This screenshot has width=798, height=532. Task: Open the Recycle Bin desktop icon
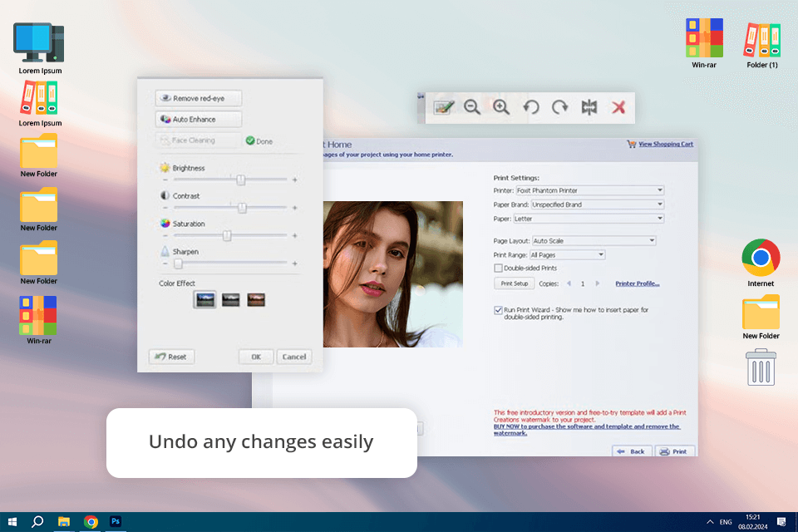pos(761,367)
